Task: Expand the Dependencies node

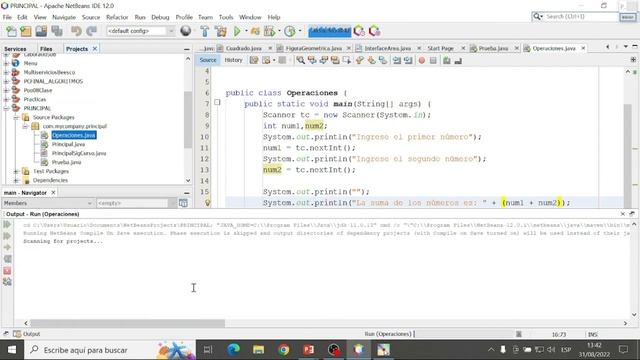Action: [x=16, y=180]
